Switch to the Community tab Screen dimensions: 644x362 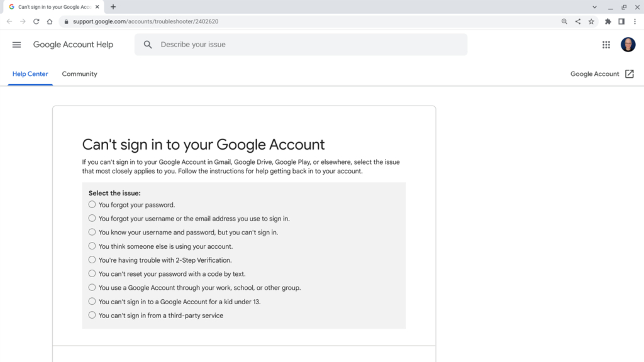(79, 74)
